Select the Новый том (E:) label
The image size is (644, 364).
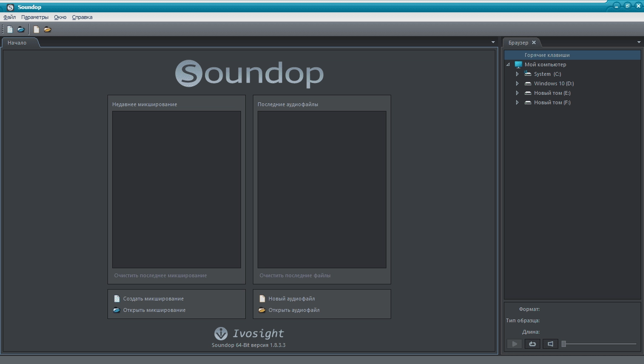[x=552, y=93]
